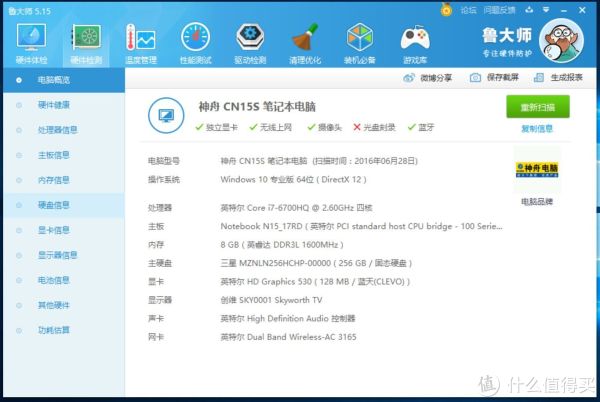This screenshot has height=402, width=600.
Task: Click the 独立显卡 checkmark indicator
Action: click(x=217, y=127)
